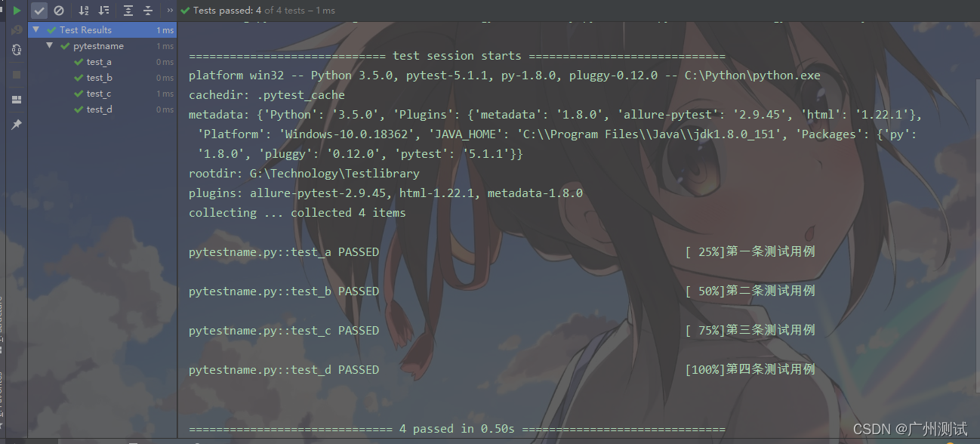Click the Stop process square icon
The image size is (980, 444).
(x=17, y=75)
